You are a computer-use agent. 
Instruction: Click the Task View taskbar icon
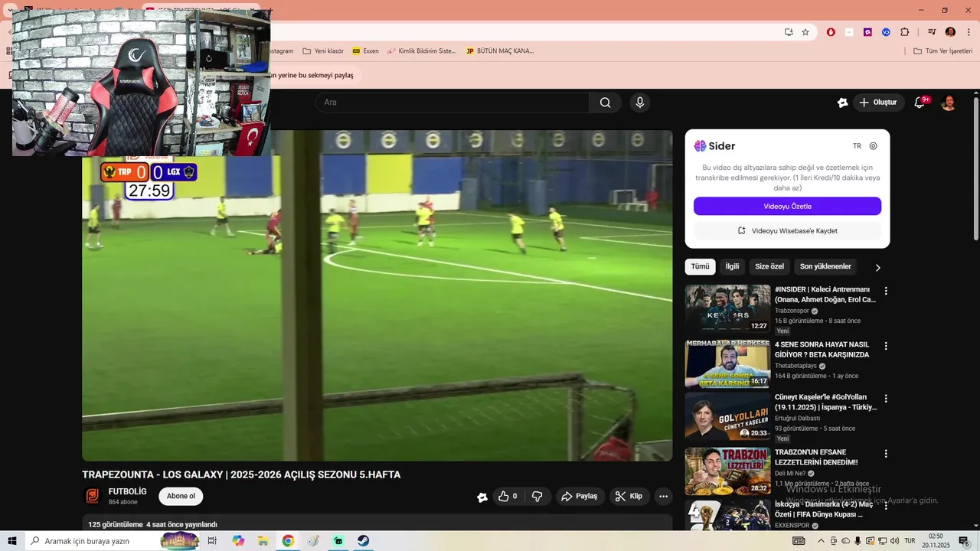pyautogui.click(x=212, y=541)
